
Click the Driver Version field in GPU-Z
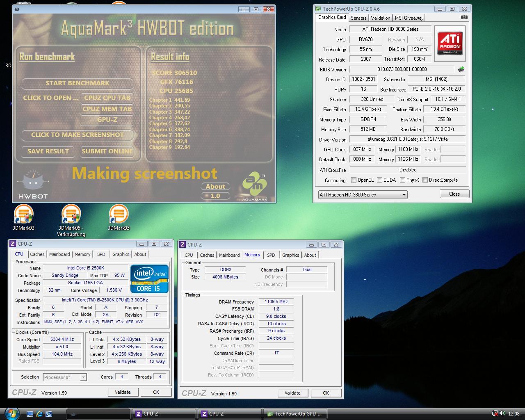[408, 140]
